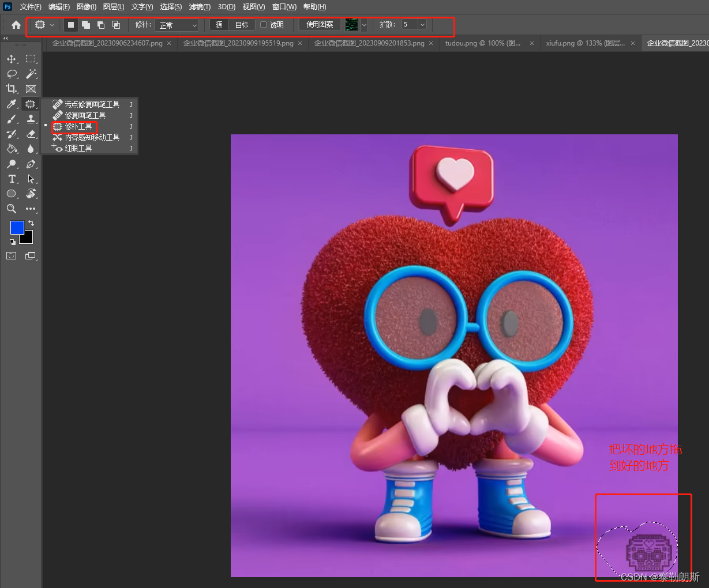Open the 滤镜 menu
Image resolution: width=709 pixels, height=588 pixels.
(x=200, y=7)
